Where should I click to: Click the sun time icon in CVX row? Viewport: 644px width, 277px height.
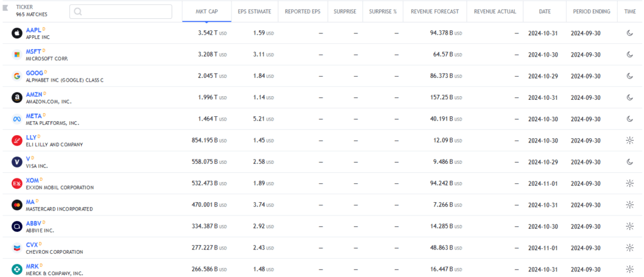pos(630,248)
